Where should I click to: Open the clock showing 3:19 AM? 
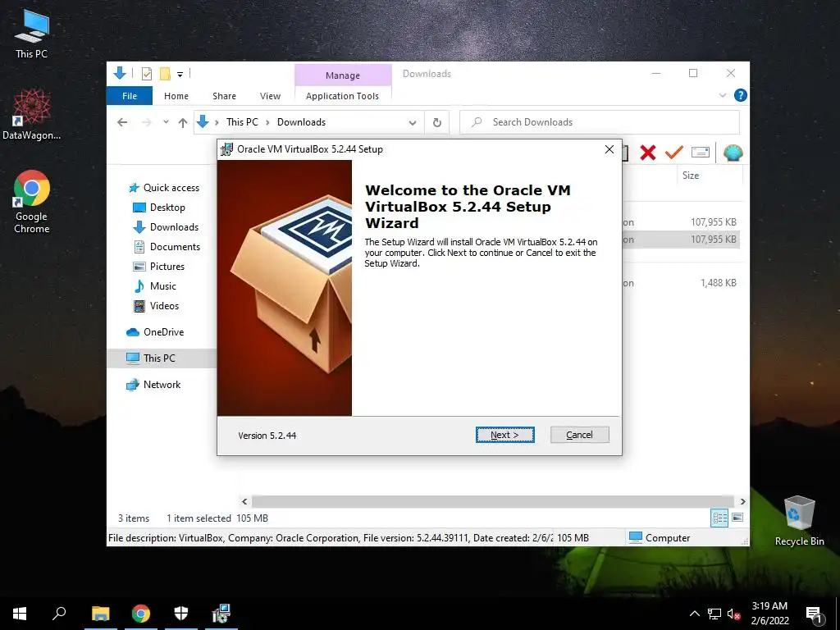(769, 614)
